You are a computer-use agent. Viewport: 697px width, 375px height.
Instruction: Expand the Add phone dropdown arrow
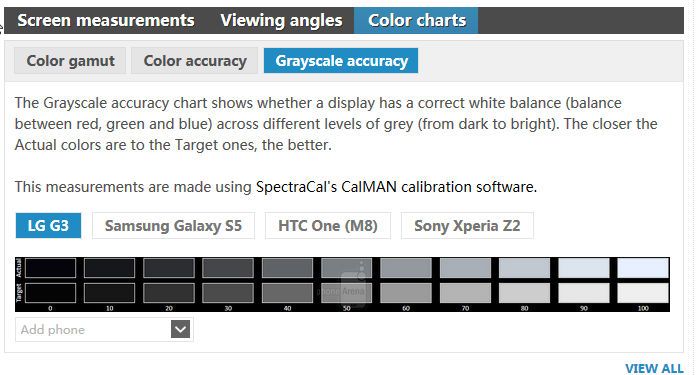[180, 330]
